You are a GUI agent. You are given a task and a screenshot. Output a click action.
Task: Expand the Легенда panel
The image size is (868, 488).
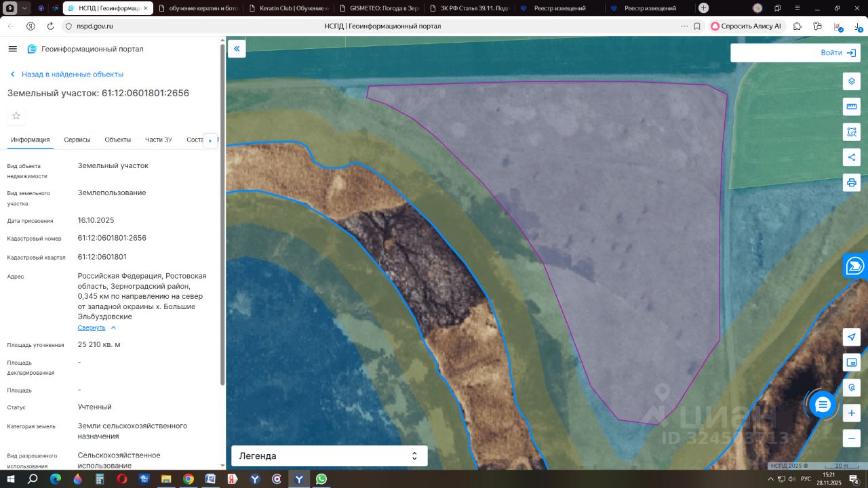(330, 456)
